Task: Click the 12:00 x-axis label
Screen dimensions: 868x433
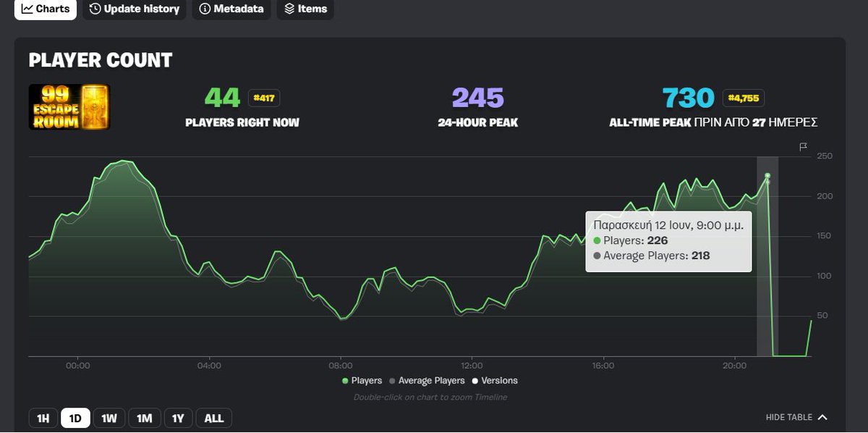Action: point(472,366)
